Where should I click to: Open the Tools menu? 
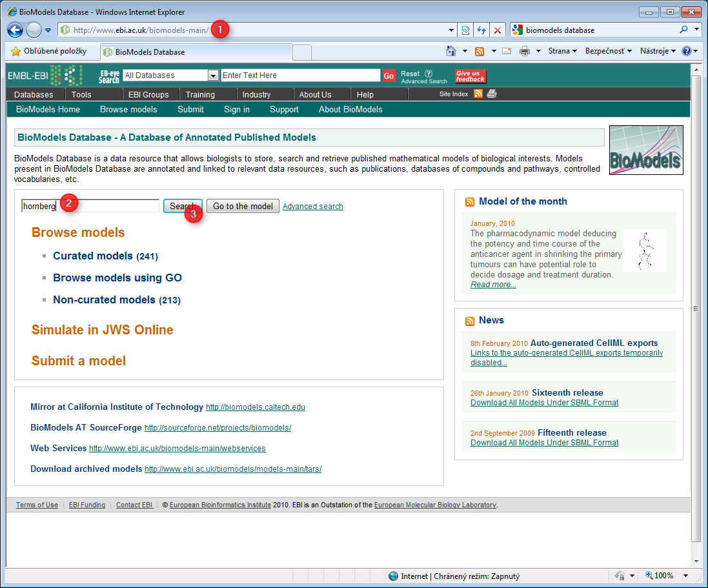coord(81,94)
